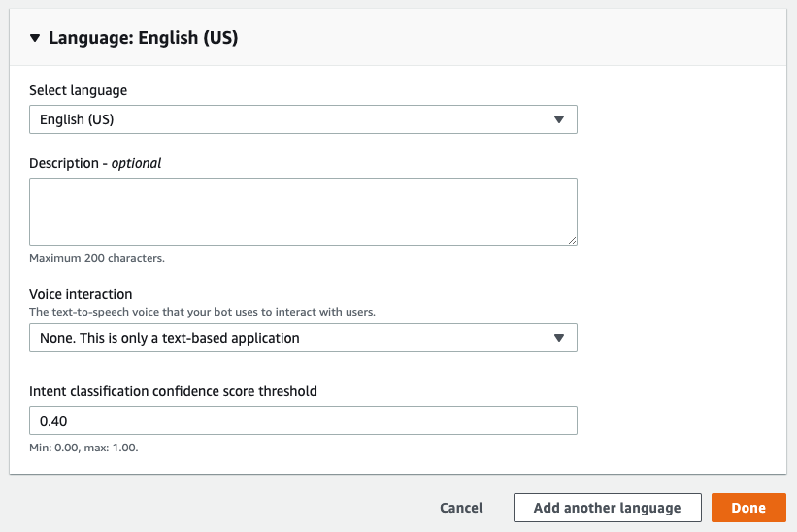
Task: Click the Description text area resize handle
Action: click(x=572, y=240)
